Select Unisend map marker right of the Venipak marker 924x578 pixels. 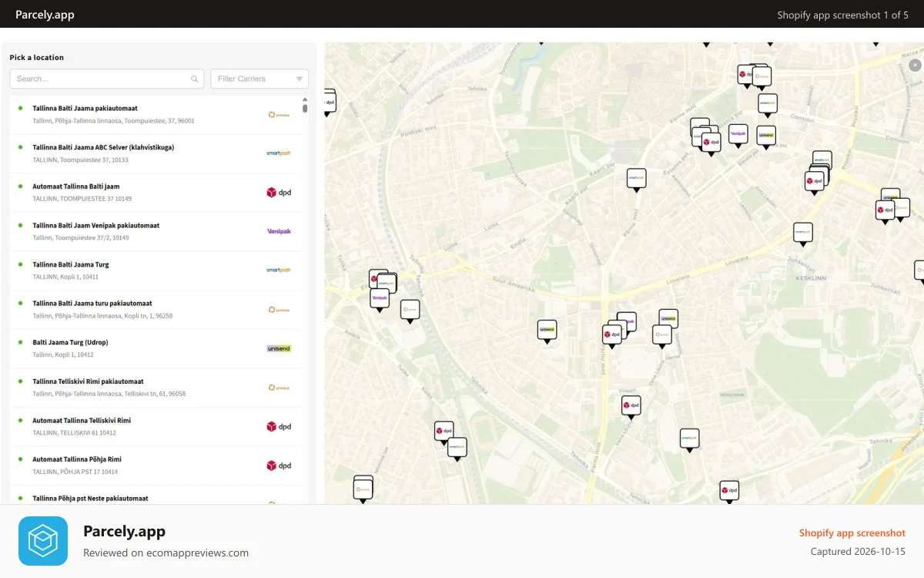pyautogui.click(x=765, y=137)
